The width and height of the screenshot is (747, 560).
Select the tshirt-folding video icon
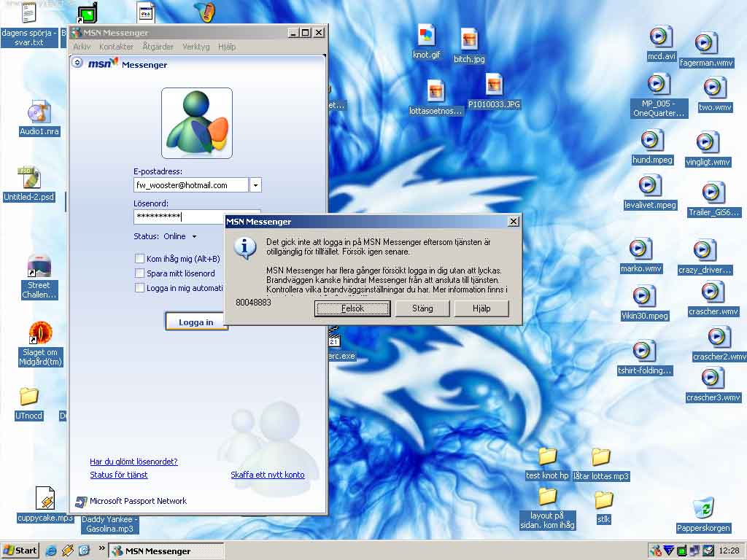coord(644,352)
